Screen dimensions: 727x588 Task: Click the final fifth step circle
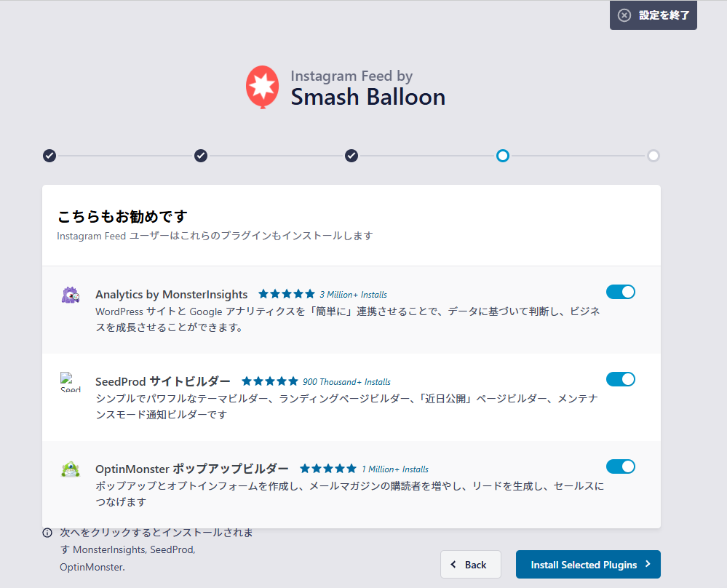[653, 156]
